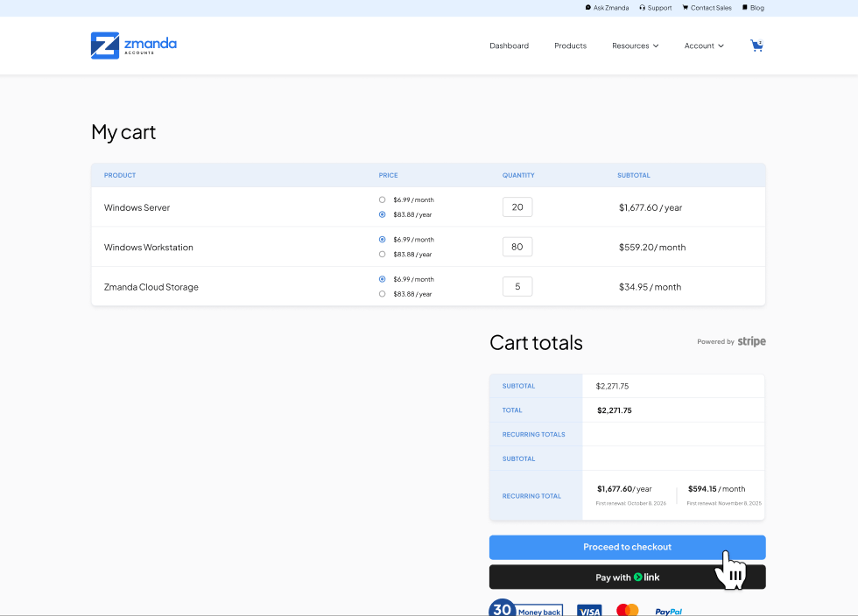Click the Windows Server product name
Viewport: 858px width, 616px height.
tap(137, 208)
